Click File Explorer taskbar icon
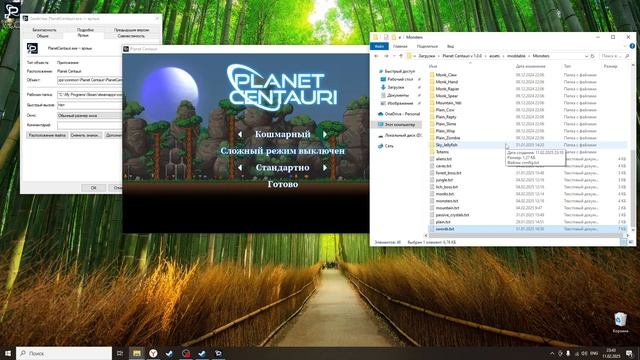 point(137,353)
